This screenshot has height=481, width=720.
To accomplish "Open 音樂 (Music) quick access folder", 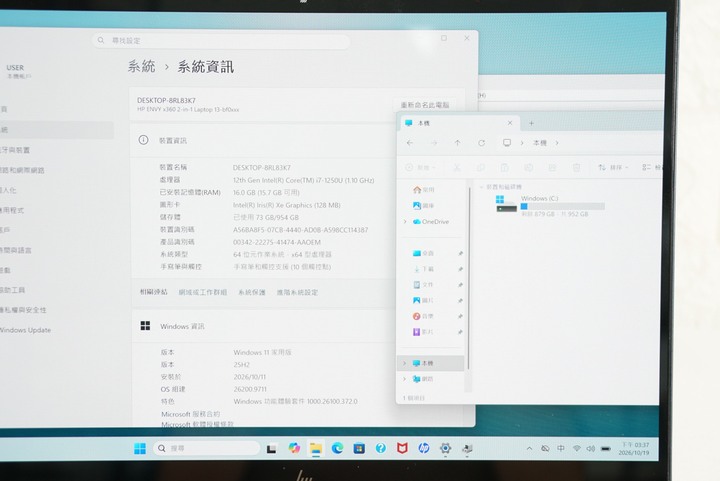I will pyautogui.click(x=423, y=316).
